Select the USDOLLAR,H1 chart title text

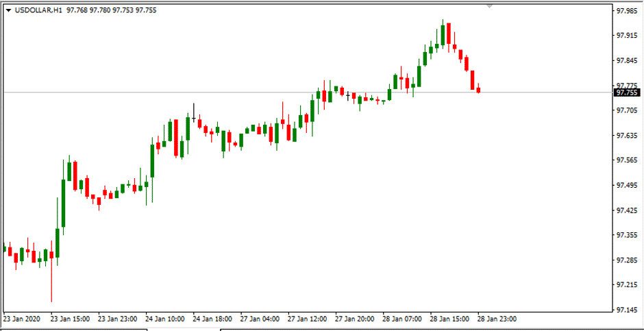point(38,11)
